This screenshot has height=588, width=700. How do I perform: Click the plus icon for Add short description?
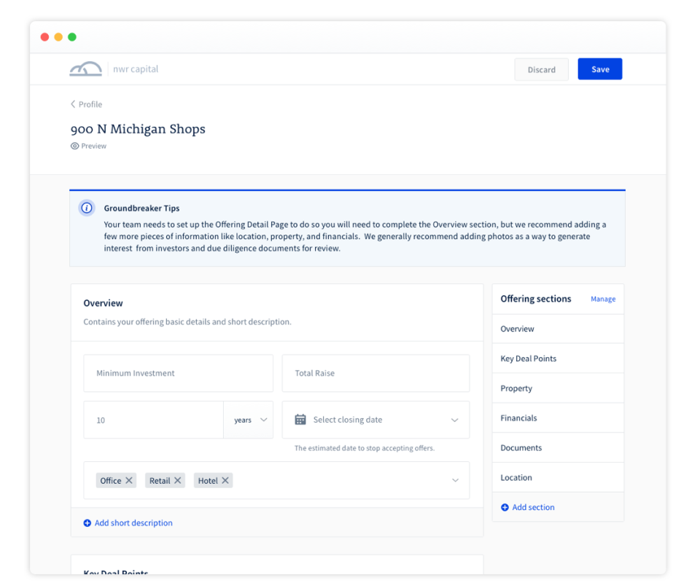(x=87, y=522)
